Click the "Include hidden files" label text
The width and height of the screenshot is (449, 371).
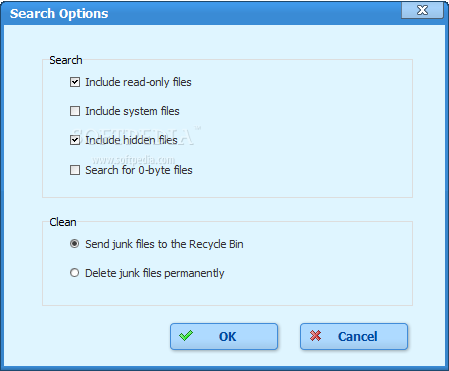tap(131, 140)
